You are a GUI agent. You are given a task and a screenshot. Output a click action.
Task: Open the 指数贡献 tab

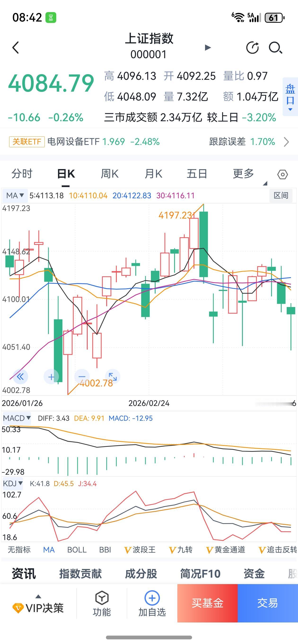coord(80,573)
